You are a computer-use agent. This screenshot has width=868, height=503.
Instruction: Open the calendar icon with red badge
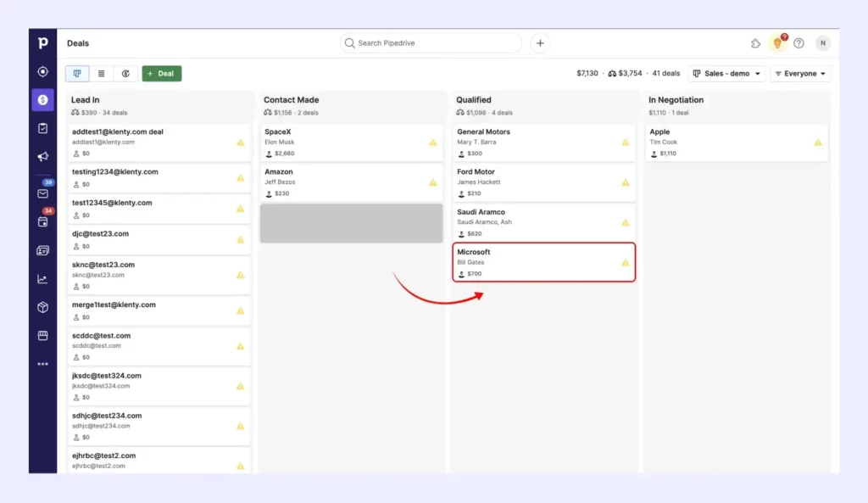pyautogui.click(x=42, y=221)
